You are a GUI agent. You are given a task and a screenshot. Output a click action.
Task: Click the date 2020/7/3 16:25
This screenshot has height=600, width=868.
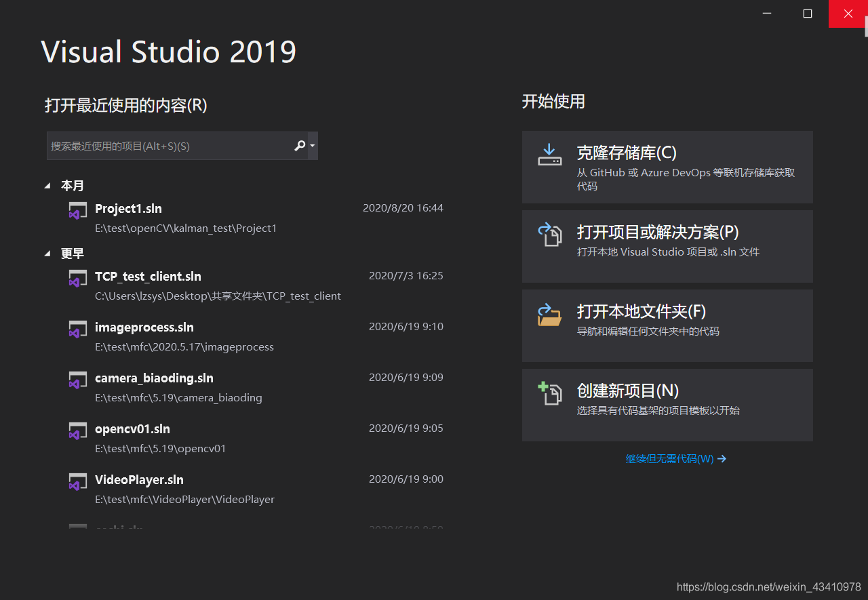pyautogui.click(x=406, y=276)
